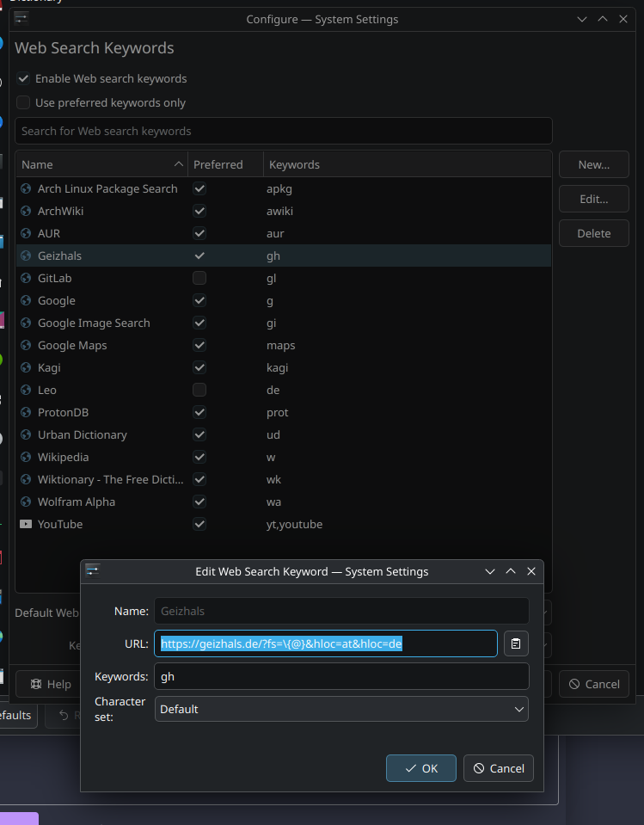Open the Character set dropdown
The height and width of the screenshot is (825, 644).
[x=341, y=709]
